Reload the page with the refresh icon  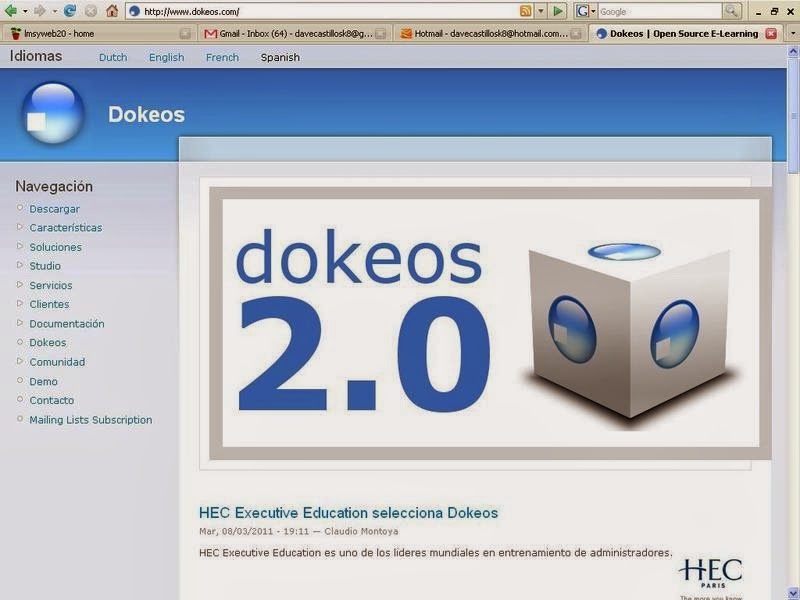tap(70, 11)
